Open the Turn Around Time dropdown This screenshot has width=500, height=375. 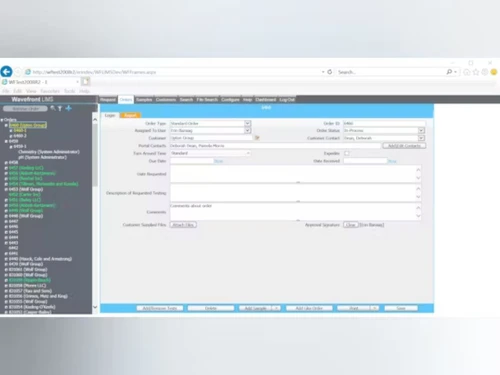[x=248, y=153]
